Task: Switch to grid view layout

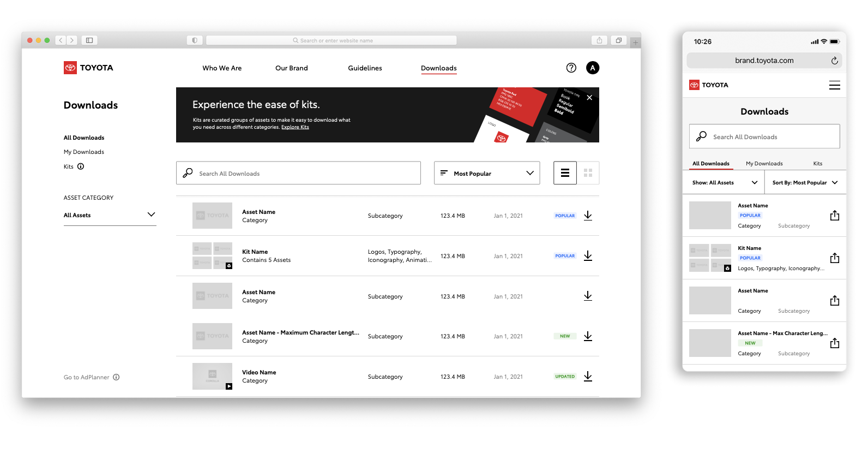Action: pos(588,173)
